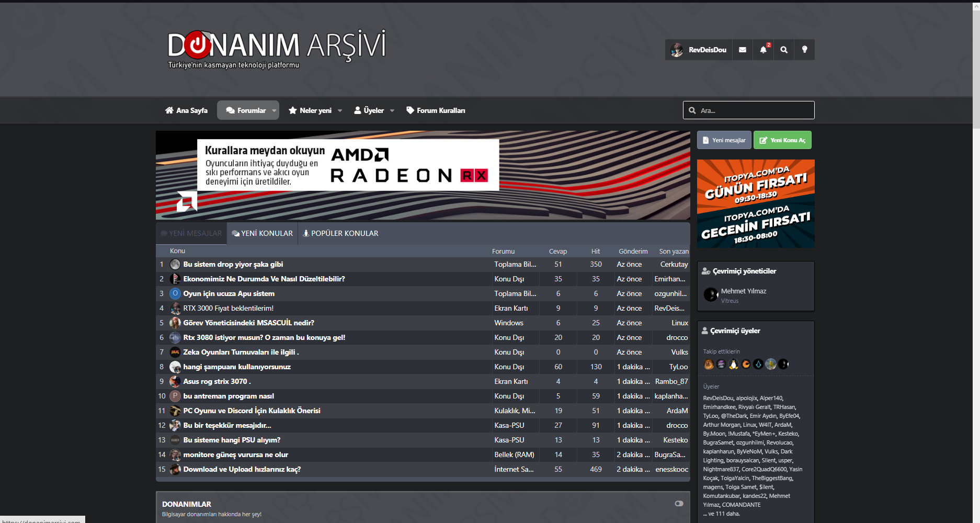
Task: Click avatar beside 'Rtx 3080 istiyor musun' topic
Action: tap(175, 337)
